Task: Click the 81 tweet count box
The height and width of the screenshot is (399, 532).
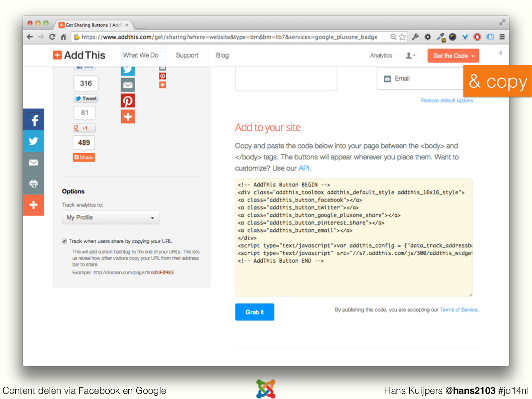Action: coord(84,113)
